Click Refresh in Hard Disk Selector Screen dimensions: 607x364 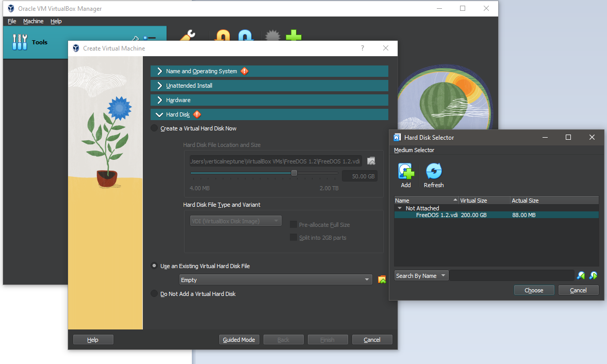tap(434, 173)
